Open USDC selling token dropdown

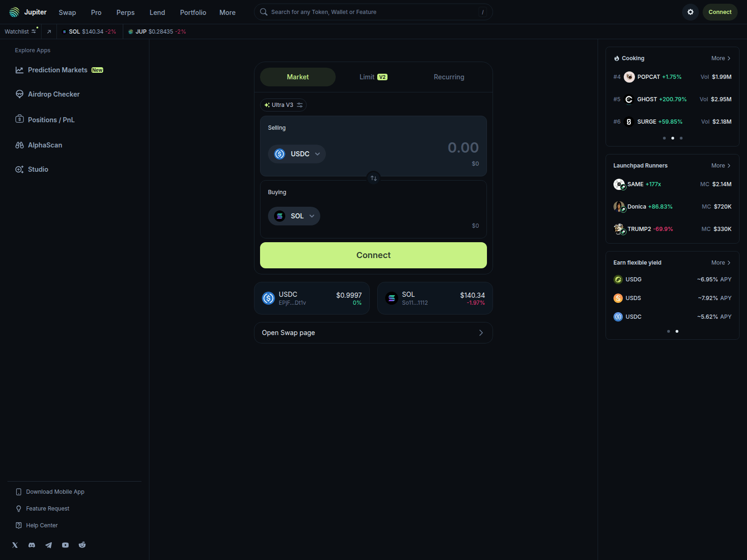coord(297,154)
